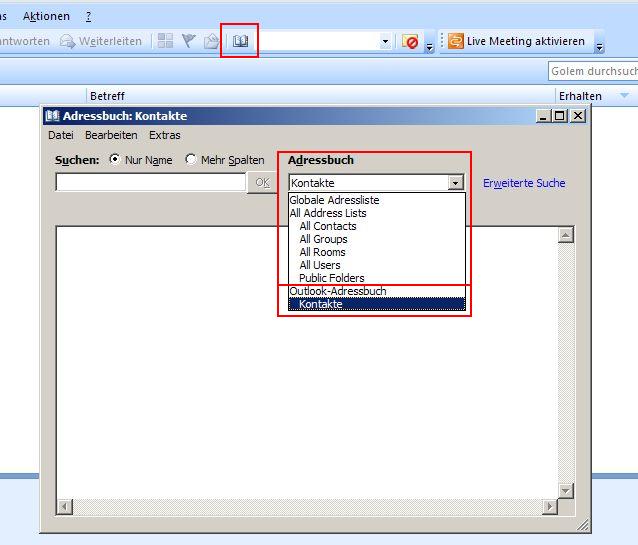The image size is (638, 545).
Task: Click the Adressbuch window title book icon
Action: pos(52,116)
